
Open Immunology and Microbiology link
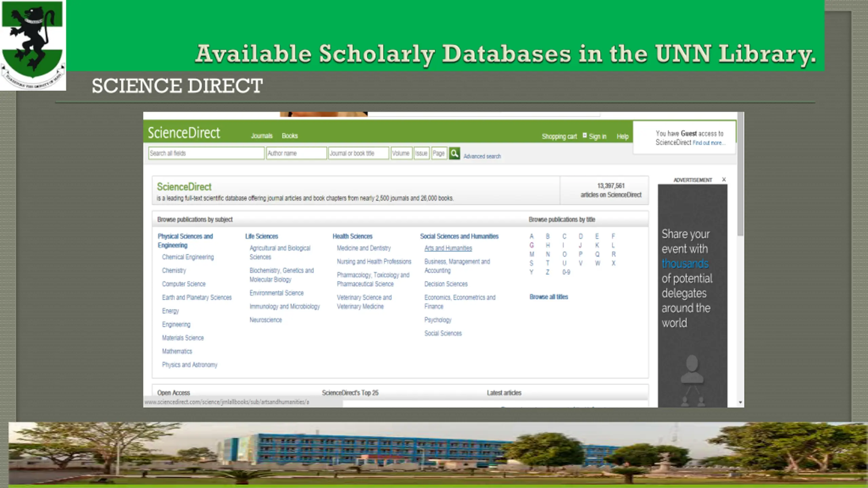pos(284,306)
